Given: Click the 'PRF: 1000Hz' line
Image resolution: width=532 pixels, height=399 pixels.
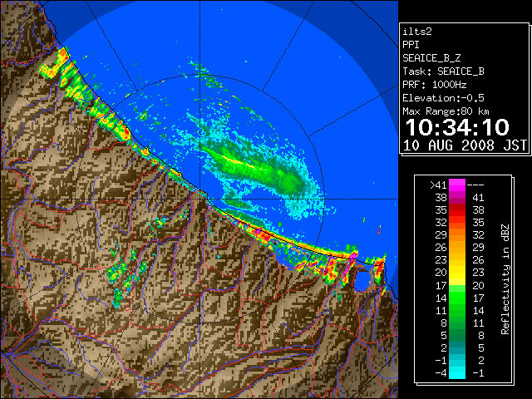Looking at the screenshot, I should pos(435,85).
